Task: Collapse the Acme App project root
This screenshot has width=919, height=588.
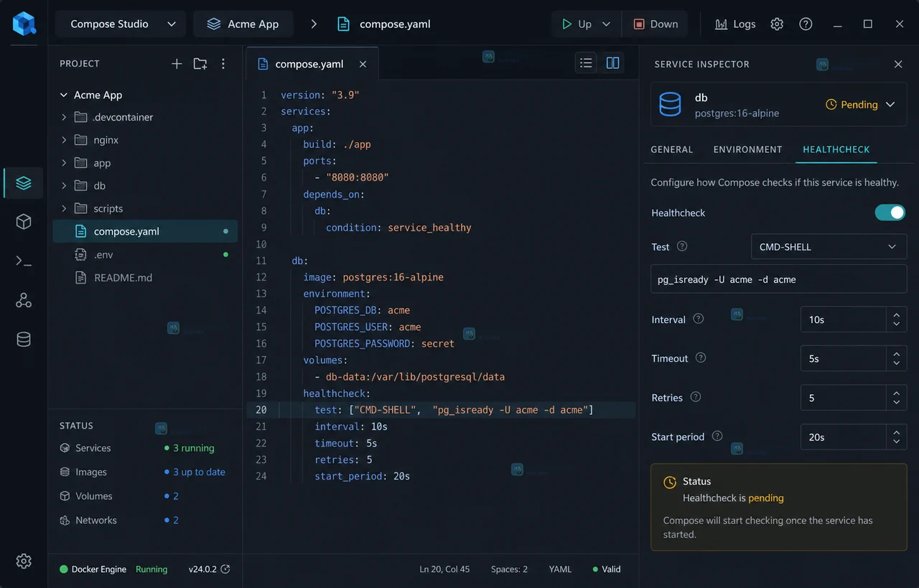Action: pyautogui.click(x=63, y=95)
